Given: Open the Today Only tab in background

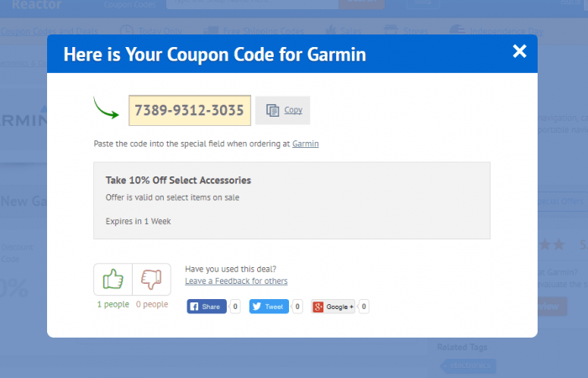Looking at the screenshot, I should [151, 31].
